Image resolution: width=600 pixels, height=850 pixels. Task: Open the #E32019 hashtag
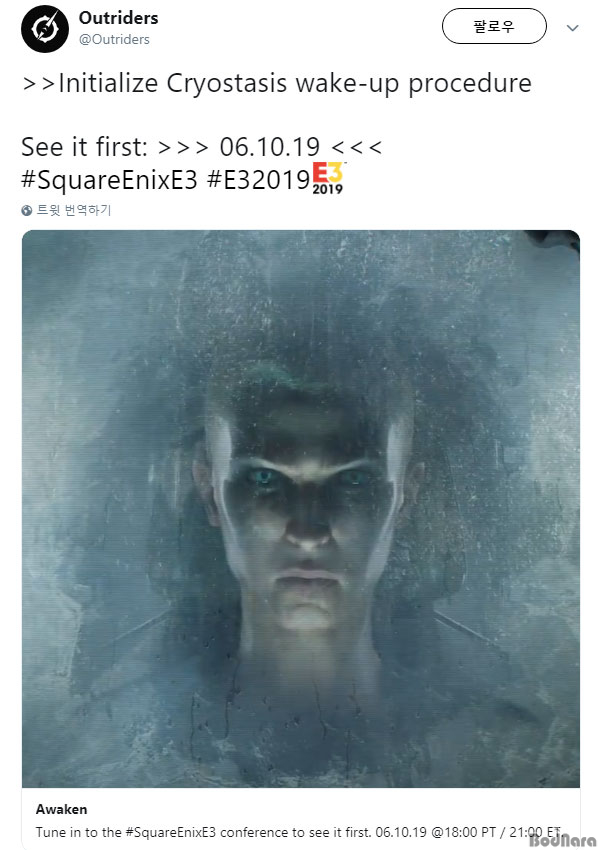point(259,179)
